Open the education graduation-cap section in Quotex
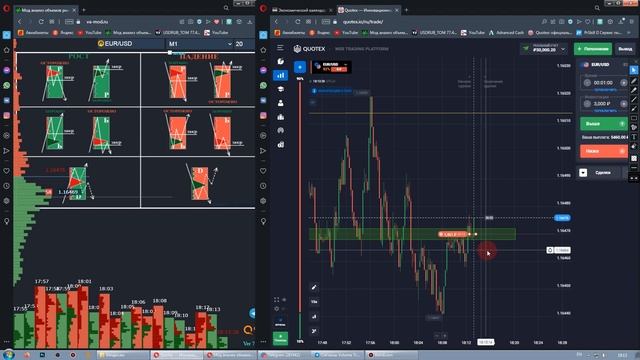640x360 pixels. pyautogui.click(x=280, y=89)
